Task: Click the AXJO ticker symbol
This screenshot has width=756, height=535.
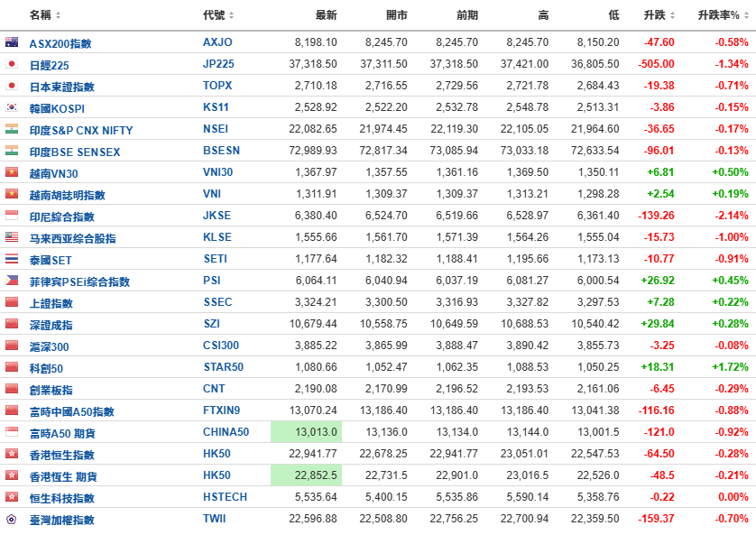Action: point(217,42)
